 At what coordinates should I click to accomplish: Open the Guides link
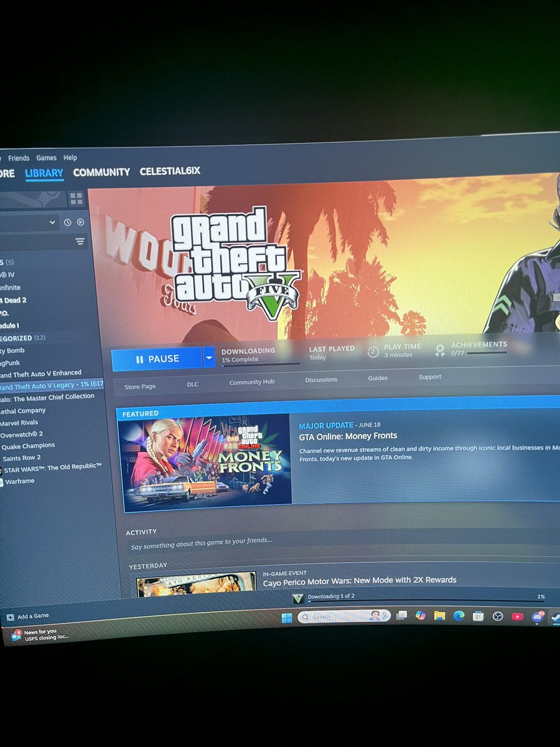(x=378, y=378)
